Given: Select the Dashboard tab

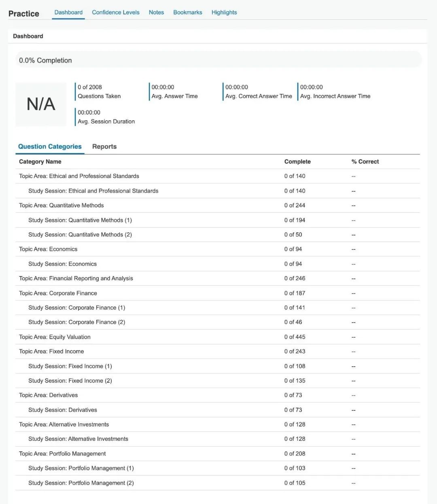Looking at the screenshot, I should click(x=68, y=13).
